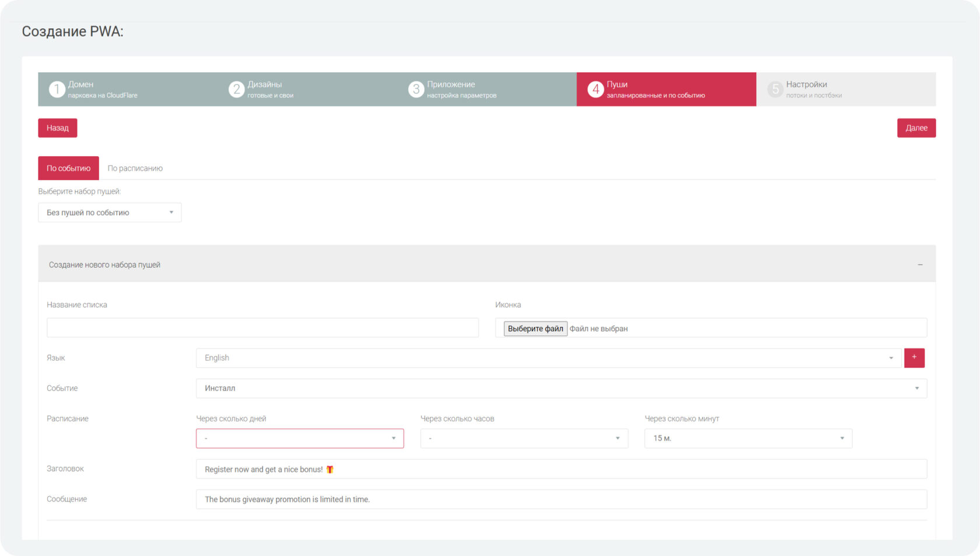Image resolution: width=980 pixels, height=556 pixels.
Task: Click the step 5 Настройки number icon
Action: (775, 89)
